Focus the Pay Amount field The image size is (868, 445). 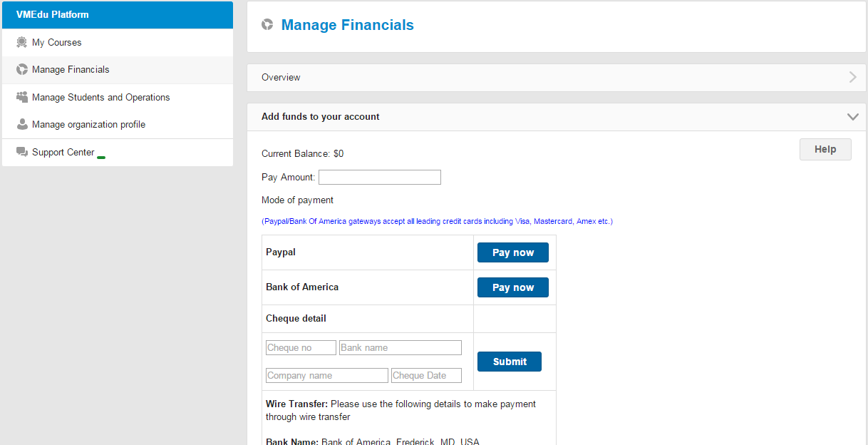(x=379, y=178)
